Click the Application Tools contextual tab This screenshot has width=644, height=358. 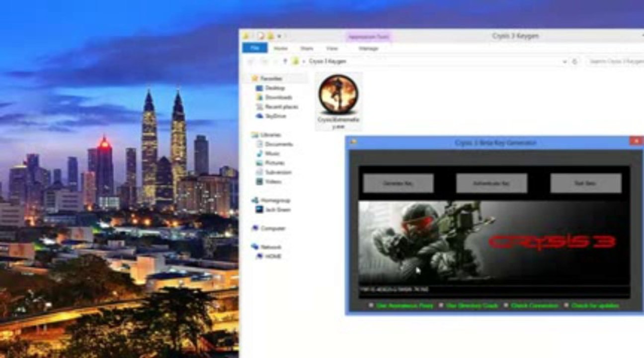368,37
